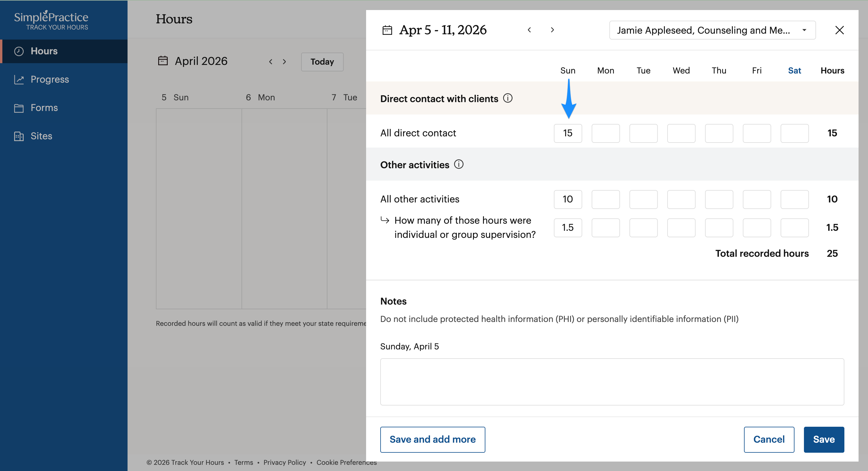Click the calendar icon beside April 2026
This screenshot has height=471, width=868.
click(163, 61)
